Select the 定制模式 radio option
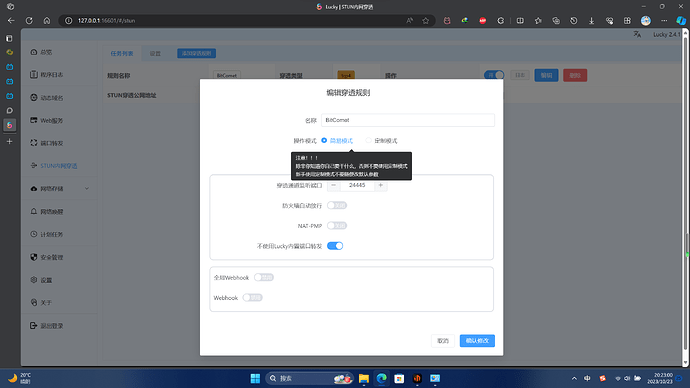 click(368, 140)
